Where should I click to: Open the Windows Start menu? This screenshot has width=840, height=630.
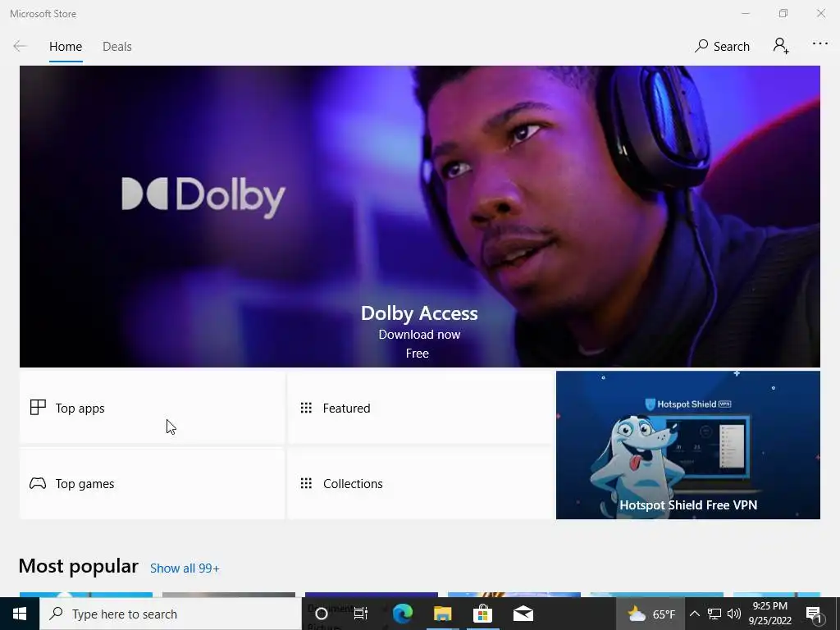pos(20,614)
